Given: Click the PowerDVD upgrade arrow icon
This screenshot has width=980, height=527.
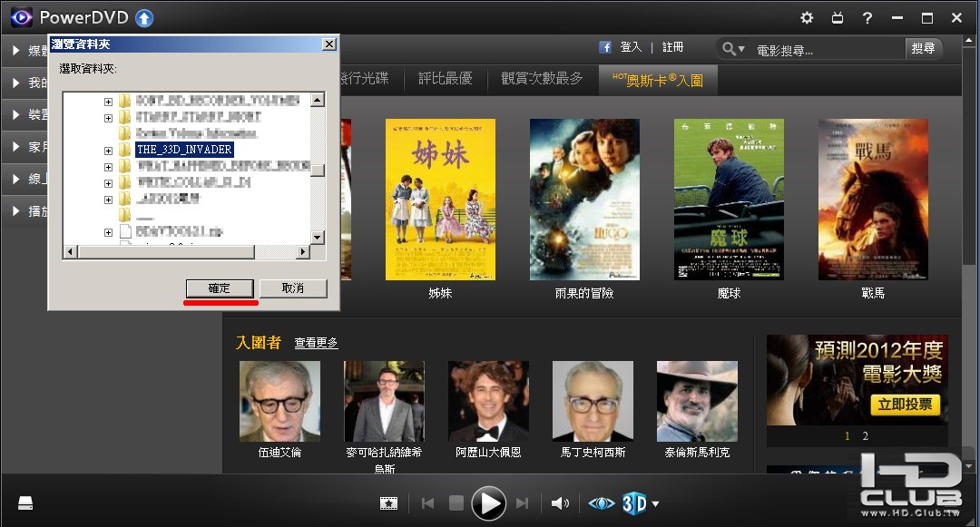Looking at the screenshot, I should point(144,18).
